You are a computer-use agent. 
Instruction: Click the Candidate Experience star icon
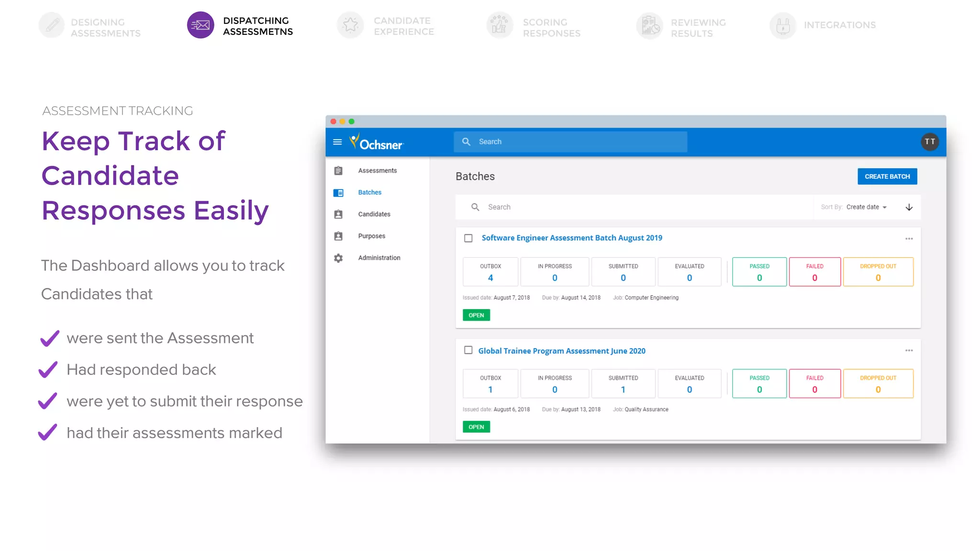(x=350, y=25)
